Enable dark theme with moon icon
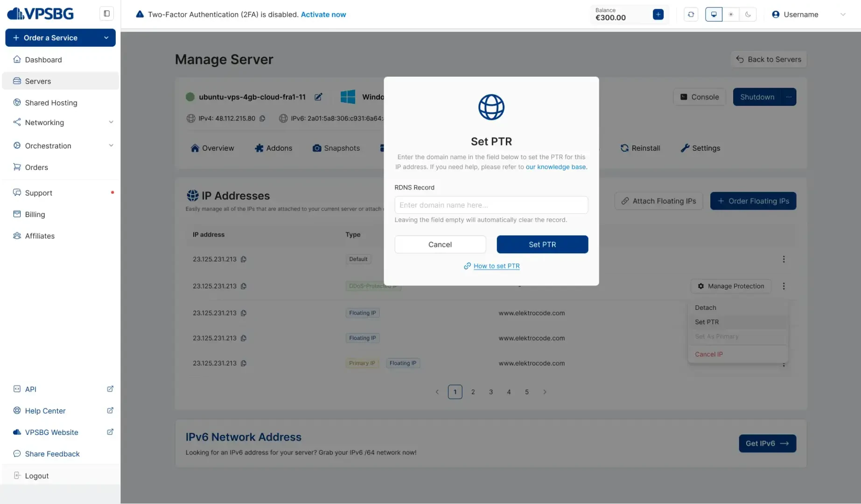Viewport: 861px width, 504px height. pyautogui.click(x=748, y=14)
